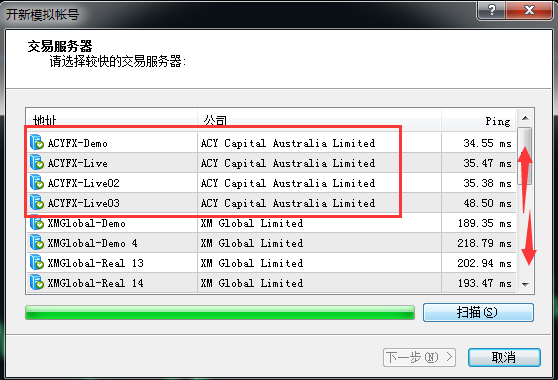Click the ACYFX-Live03 server icon
The height and width of the screenshot is (380, 558).
tap(37, 202)
